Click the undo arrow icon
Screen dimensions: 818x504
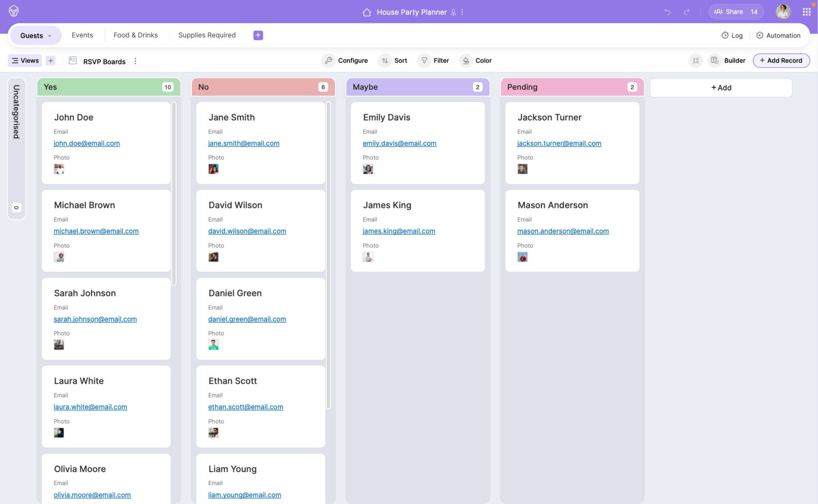667,12
